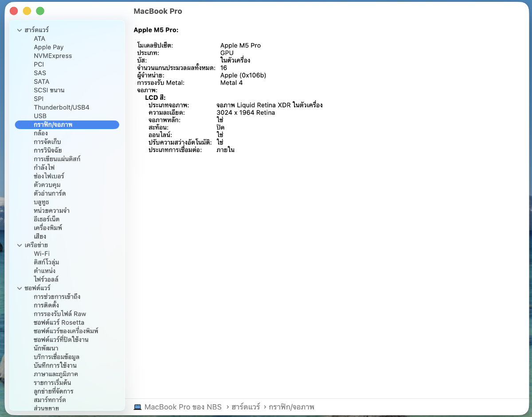Collapse the เครือข่าย section

pyautogui.click(x=20, y=245)
